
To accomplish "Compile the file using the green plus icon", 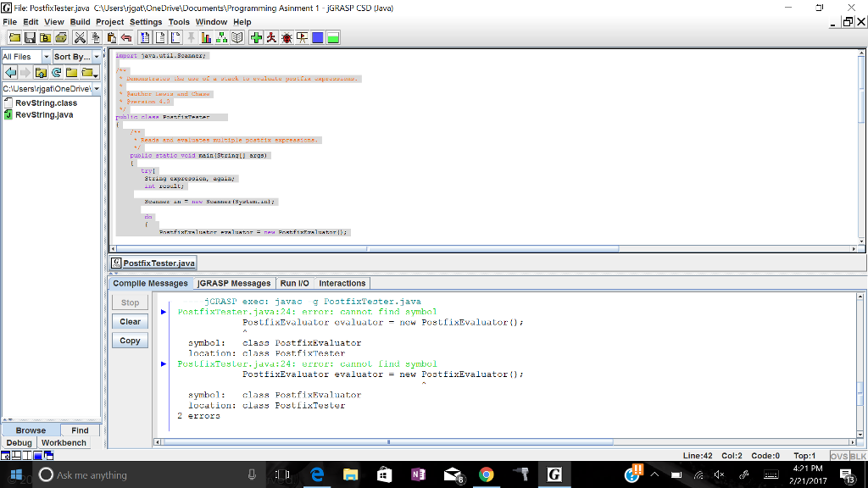I will tap(256, 37).
